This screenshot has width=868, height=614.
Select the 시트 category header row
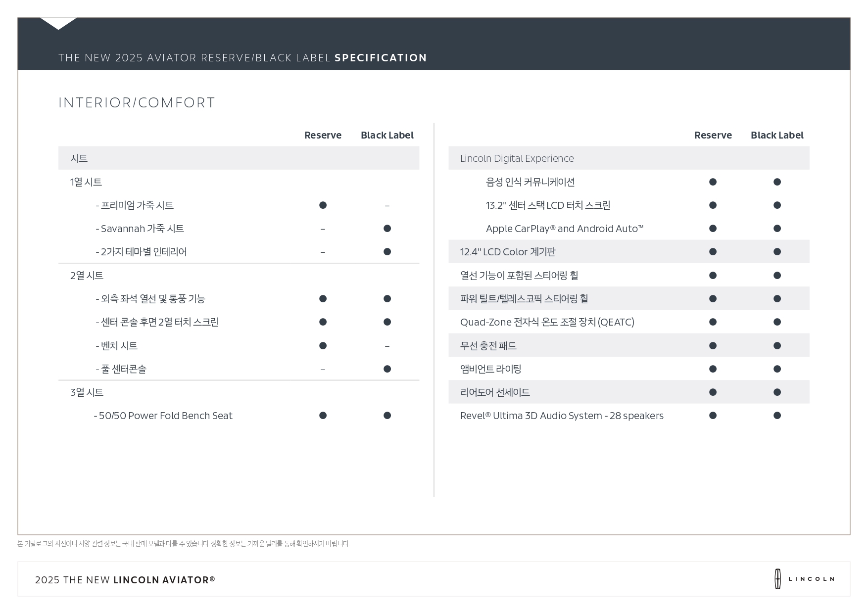239,158
